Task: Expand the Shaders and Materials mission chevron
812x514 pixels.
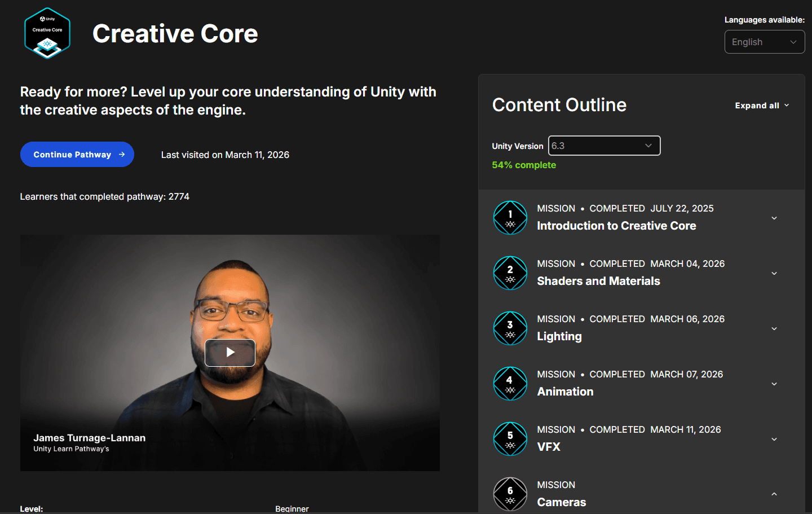Action: coord(774,273)
